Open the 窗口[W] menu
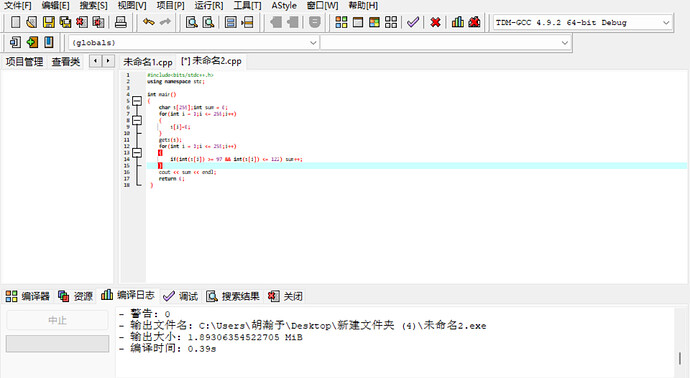 pos(323,6)
